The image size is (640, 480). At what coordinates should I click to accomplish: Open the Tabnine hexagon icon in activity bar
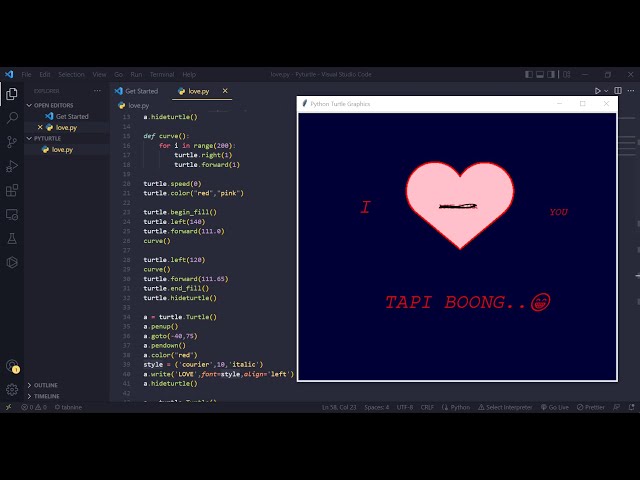point(12,262)
